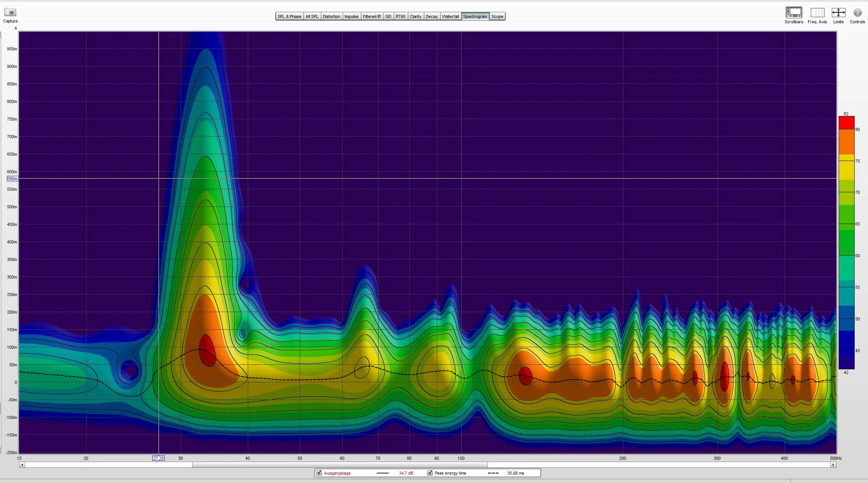
Task: Click the horizontal scrollbar thumb
Action: click(x=340, y=465)
